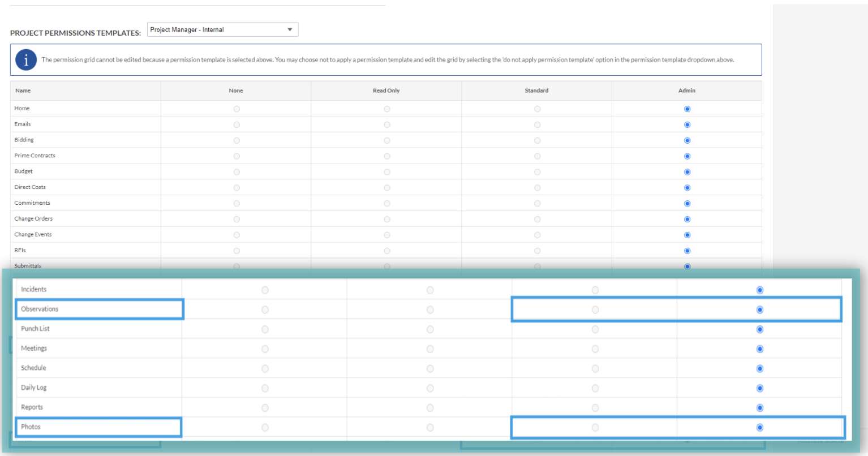This screenshot has height=456, width=868.
Task: Choose Admin for Change Events
Action: tap(687, 235)
